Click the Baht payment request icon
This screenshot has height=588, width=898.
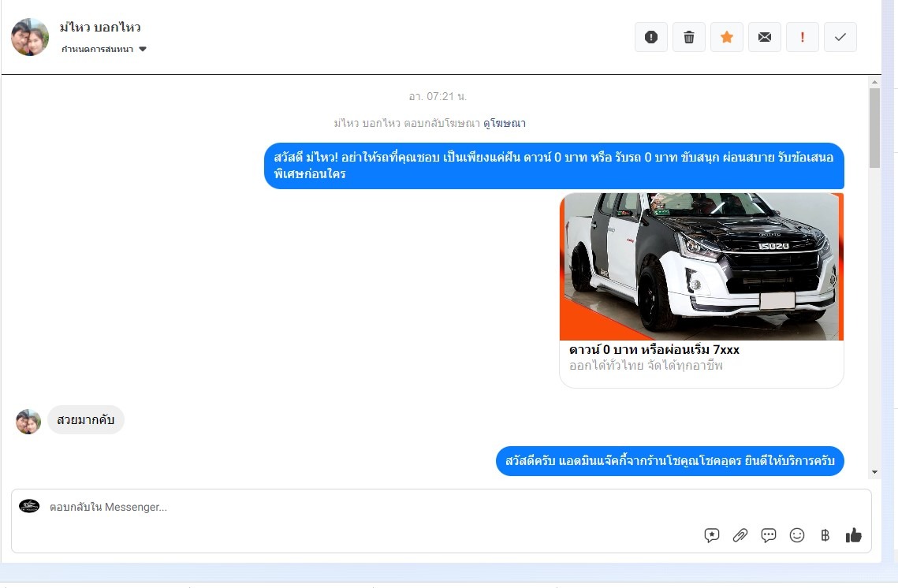click(825, 535)
